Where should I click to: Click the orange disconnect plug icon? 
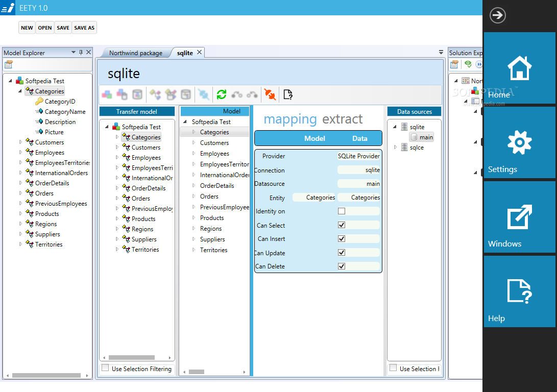270,94
